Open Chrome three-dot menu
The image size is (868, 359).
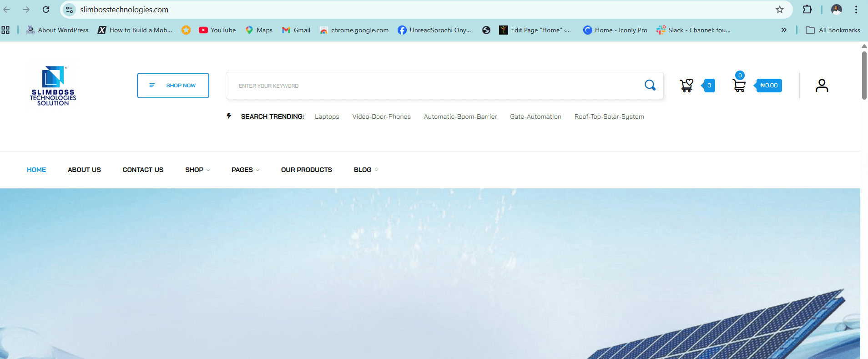click(856, 10)
